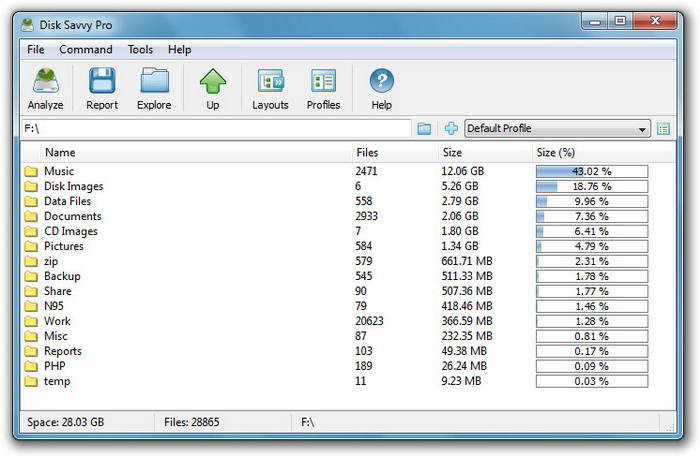This screenshot has width=700, height=458.
Task: Open the Report floppy-disk icon
Action: (102, 80)
